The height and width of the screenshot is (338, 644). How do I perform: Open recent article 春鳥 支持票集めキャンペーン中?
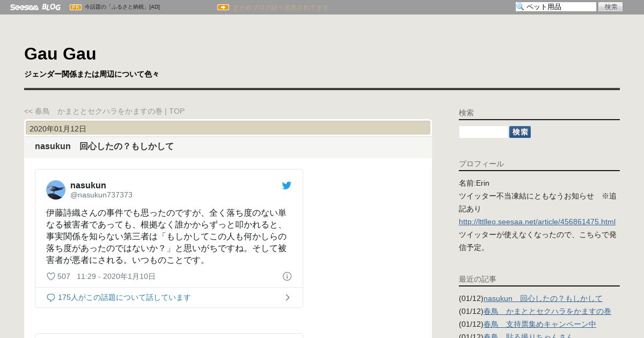click(x=540, y=324)
